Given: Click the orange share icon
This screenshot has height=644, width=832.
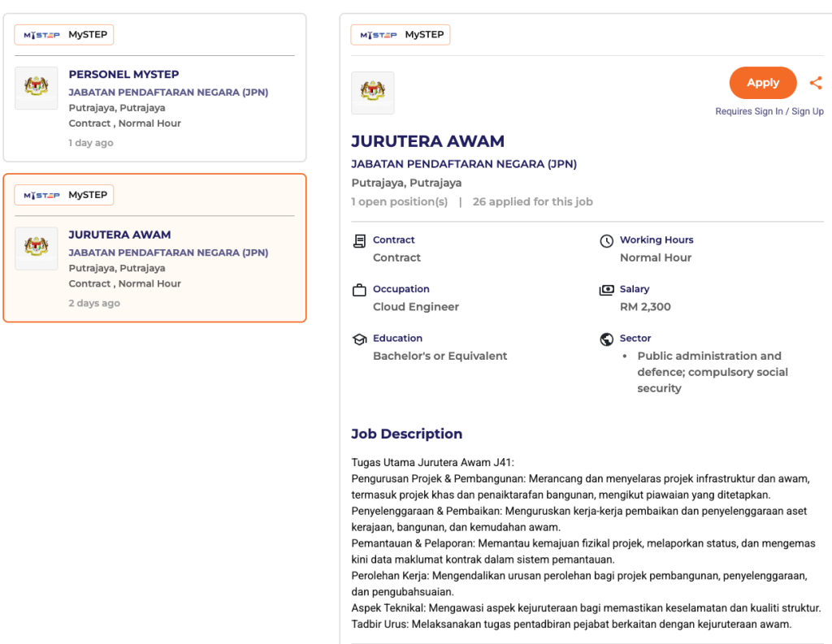Looking at the screenshot, I should 816,83.
